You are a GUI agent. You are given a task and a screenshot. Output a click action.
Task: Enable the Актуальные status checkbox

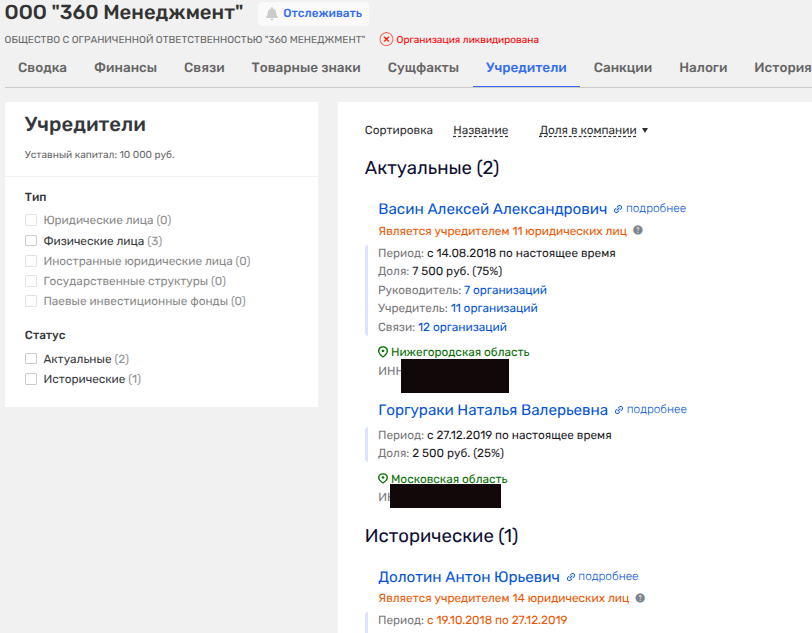coord(31,359)
